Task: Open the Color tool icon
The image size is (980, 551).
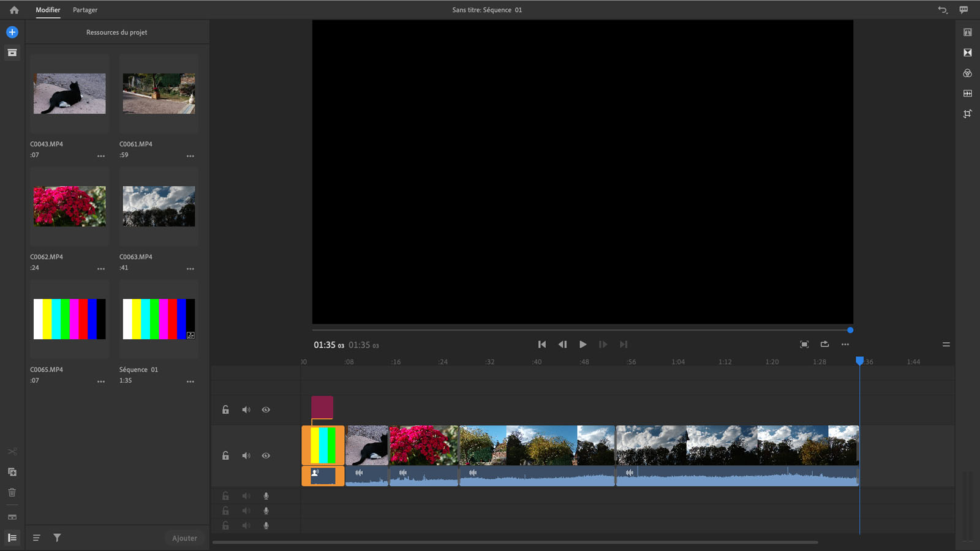Action: coord(968,73)
